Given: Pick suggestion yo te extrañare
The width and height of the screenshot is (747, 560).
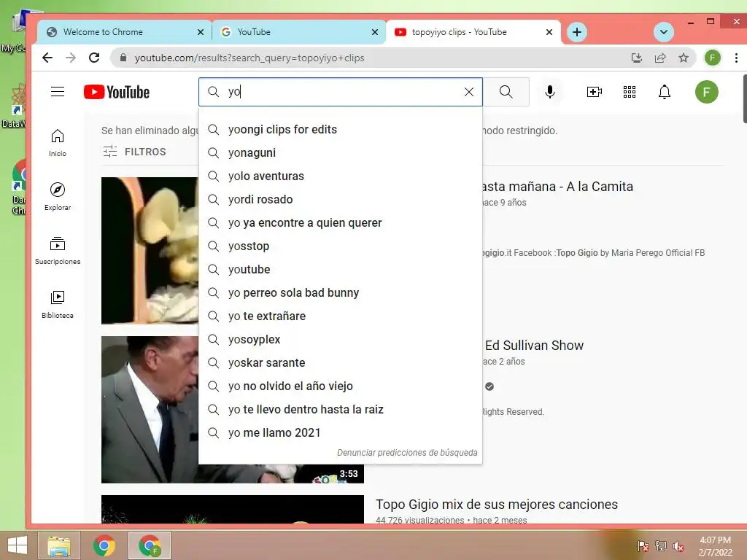Looking at the screenshot, I should [340, 316].
